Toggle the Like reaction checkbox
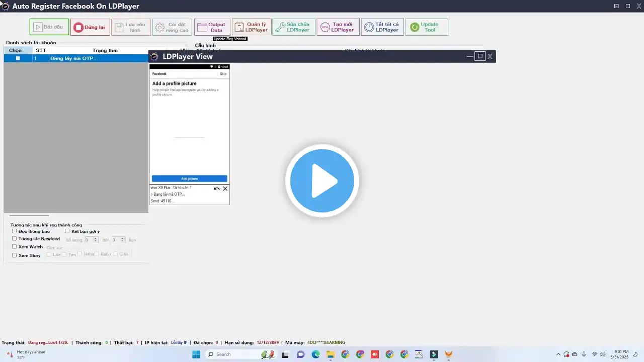Viewport: 644px width, 362px height. coord(49,254)
